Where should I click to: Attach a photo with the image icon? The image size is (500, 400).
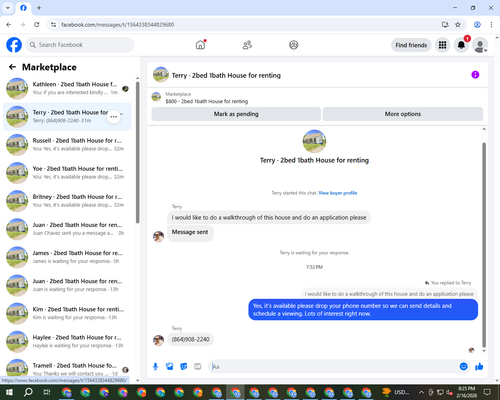[170, 367]
